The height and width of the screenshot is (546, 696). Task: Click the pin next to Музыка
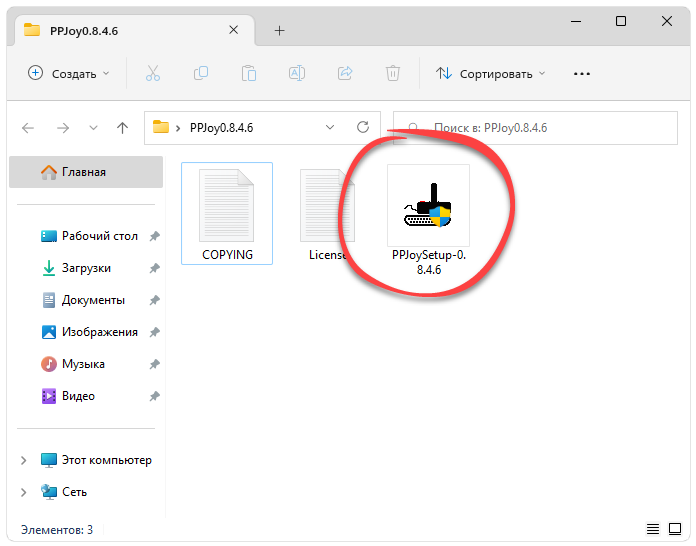tap(154, 364)
